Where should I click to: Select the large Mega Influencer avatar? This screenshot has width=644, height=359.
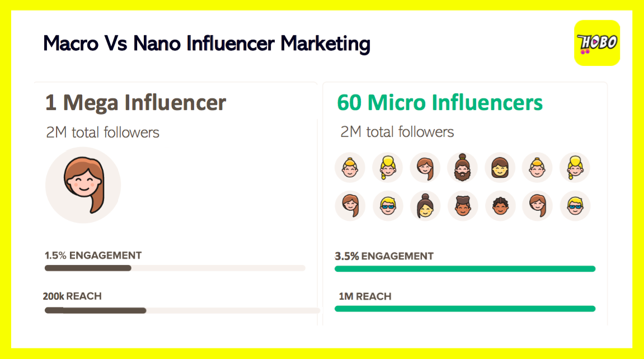click(x=83, y=185)
